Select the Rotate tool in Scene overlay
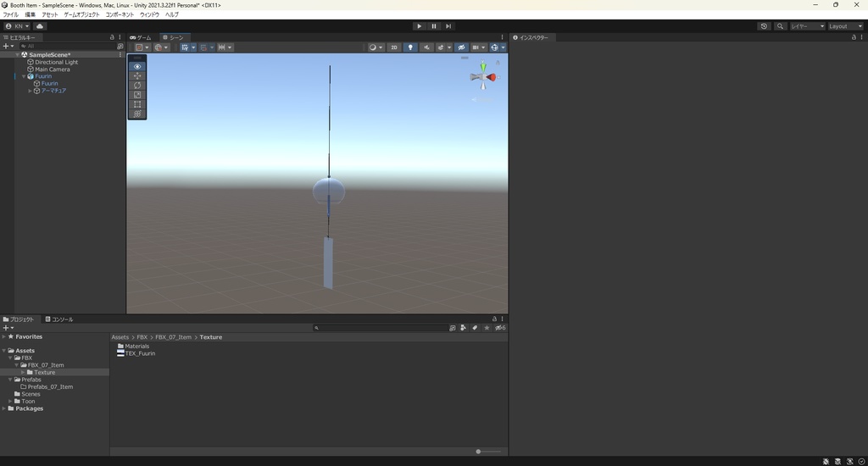868x466 pixels. 137,86
